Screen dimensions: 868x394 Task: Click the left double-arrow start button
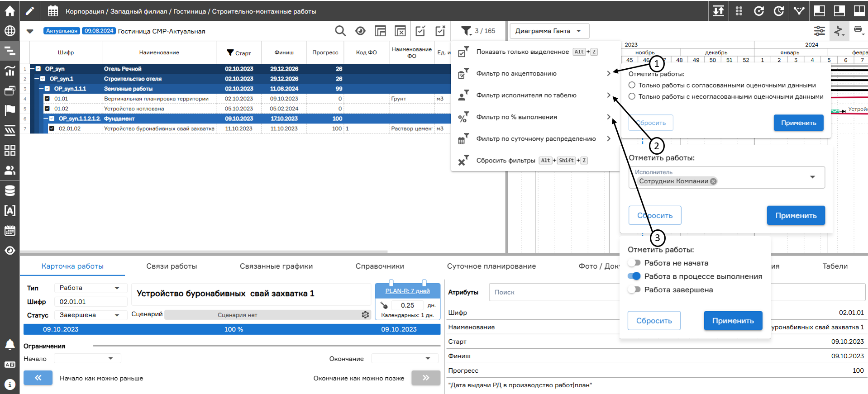(38, 378)
